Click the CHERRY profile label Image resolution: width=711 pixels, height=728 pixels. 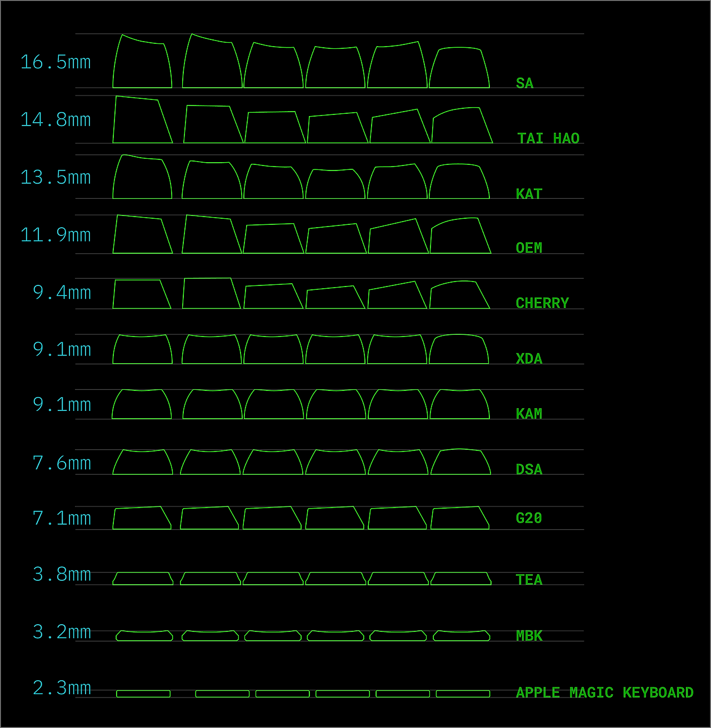[542, 303]
